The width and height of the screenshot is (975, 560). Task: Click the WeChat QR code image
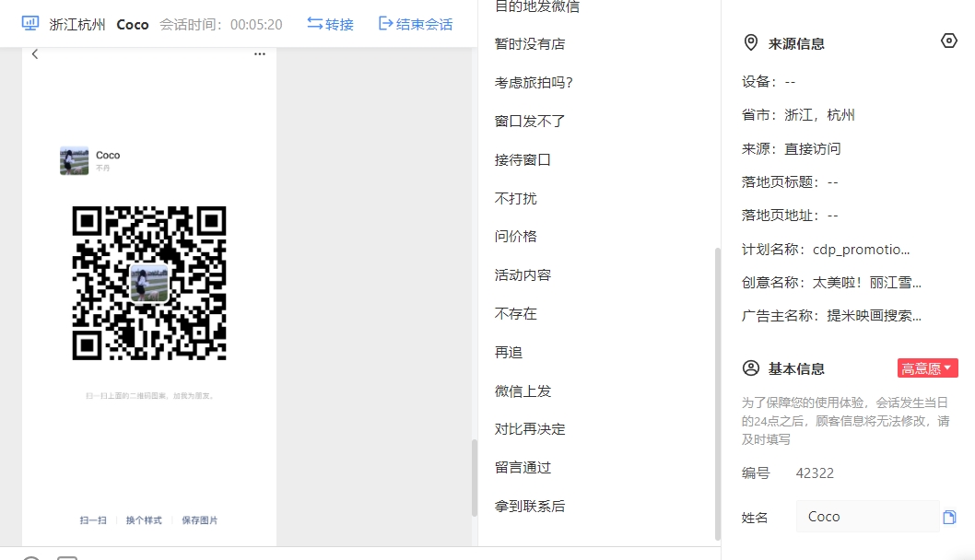coord(149,283)
